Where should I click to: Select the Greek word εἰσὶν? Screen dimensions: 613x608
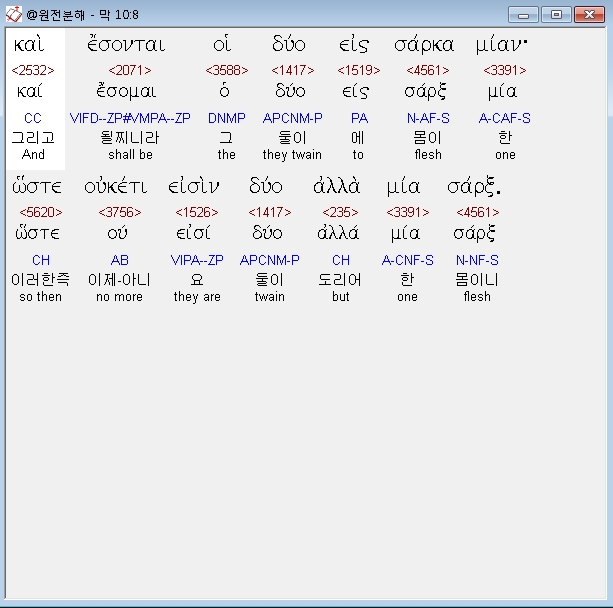click(x=194, y=186)
